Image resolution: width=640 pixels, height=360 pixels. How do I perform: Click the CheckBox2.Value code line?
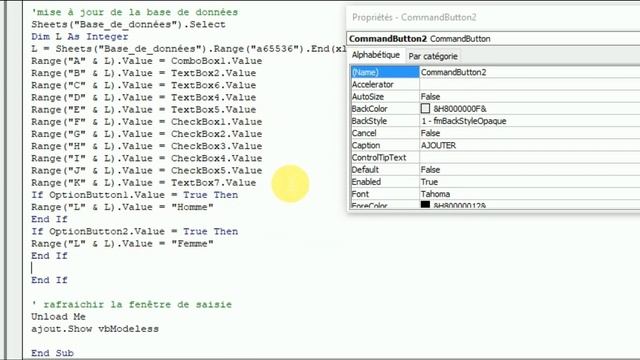click(147, 134)
